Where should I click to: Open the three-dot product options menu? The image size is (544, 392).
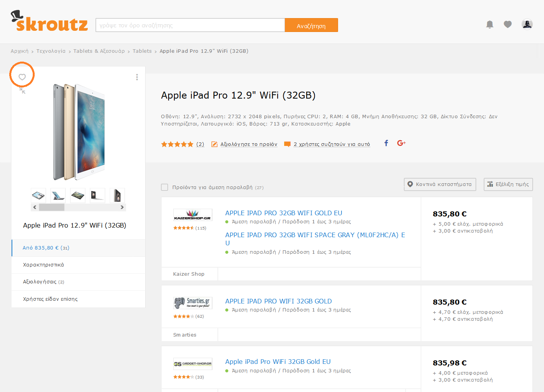137,77
